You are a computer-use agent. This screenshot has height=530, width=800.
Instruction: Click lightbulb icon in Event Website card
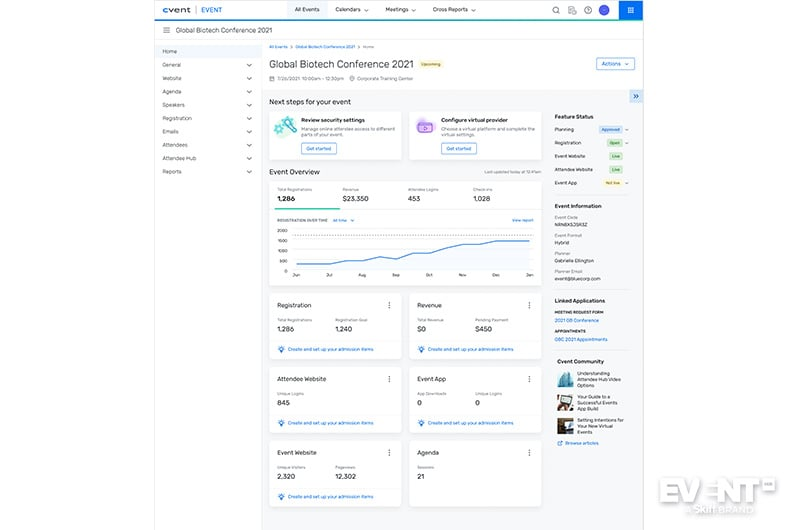281,497
